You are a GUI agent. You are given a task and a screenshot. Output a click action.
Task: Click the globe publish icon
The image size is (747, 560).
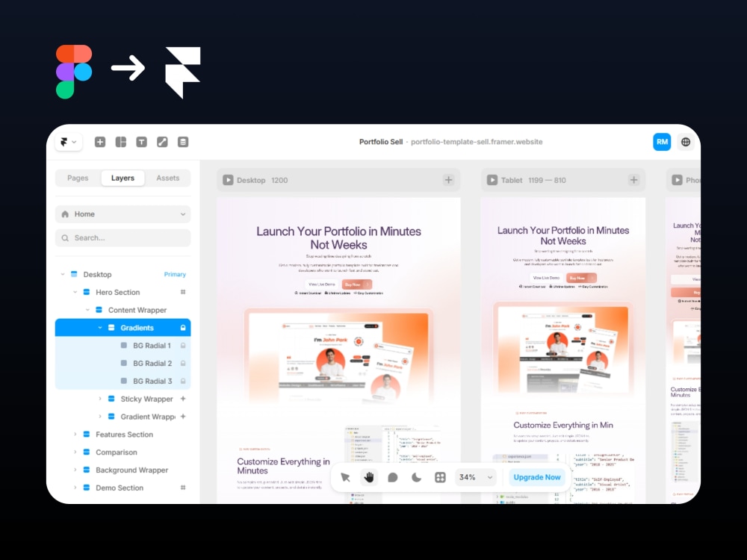click(x=686, y=142)
